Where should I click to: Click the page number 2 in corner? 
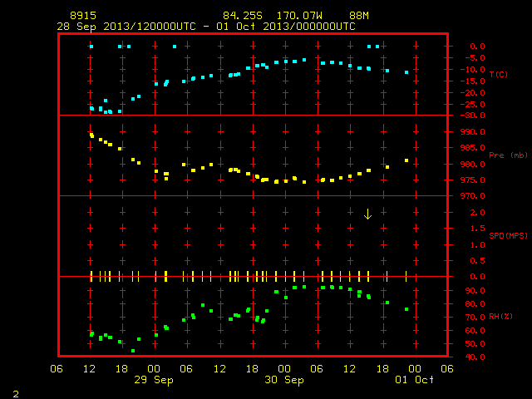[x=16, y=394]
